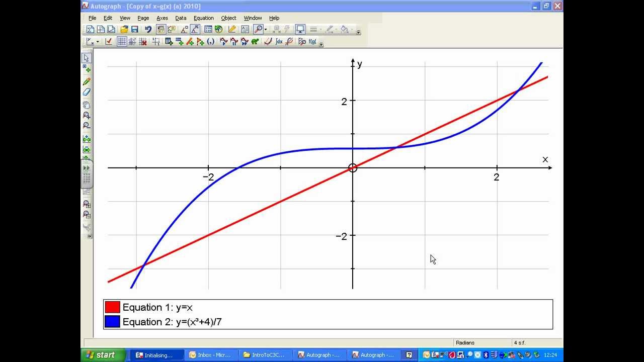The image size is (644, 362).
Task: Expand the double-arrow panel handle in sidebar
Action: click(x=86, y=168)
